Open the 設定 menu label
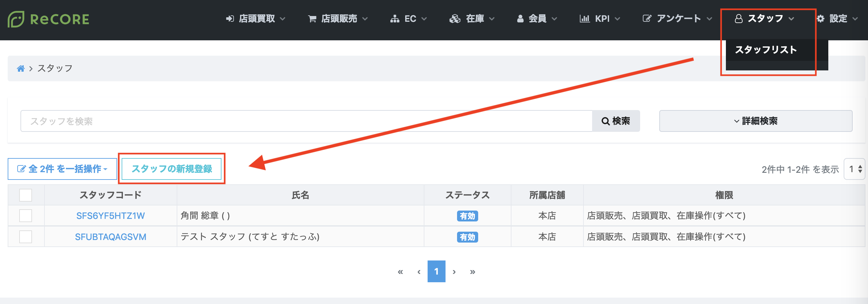Screen dimensions: 868x304 click(x=838, y=19)
